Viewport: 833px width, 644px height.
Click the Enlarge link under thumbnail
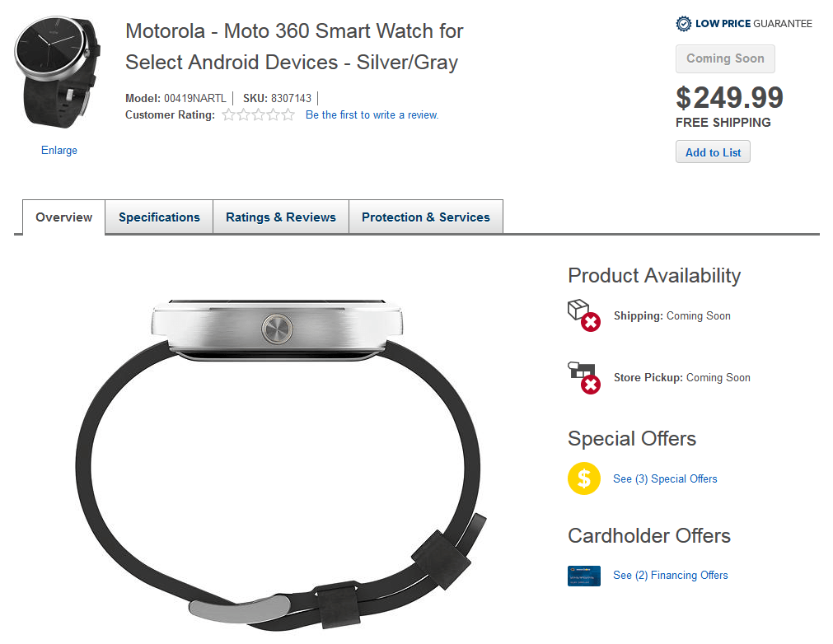(59, 150)
